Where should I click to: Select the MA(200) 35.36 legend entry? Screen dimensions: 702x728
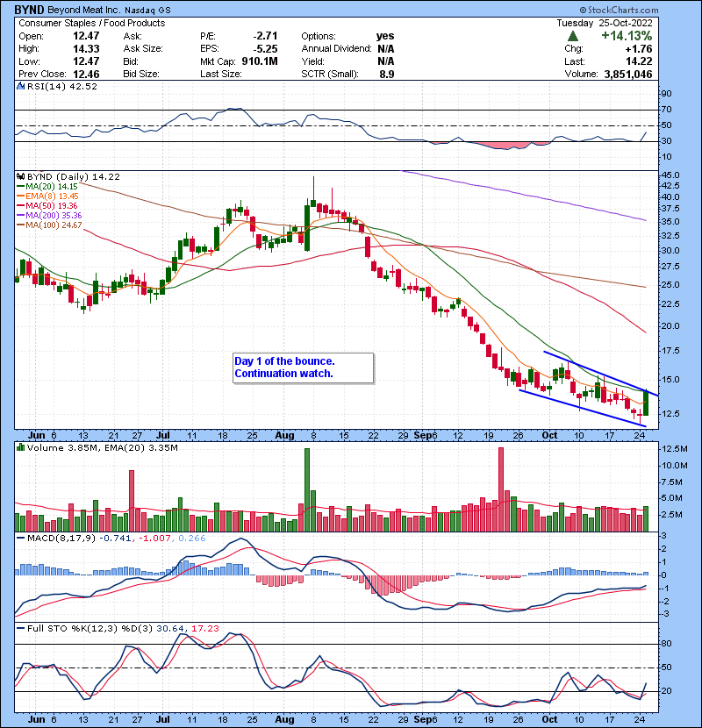pyautogui.click(x=49, y=216)
